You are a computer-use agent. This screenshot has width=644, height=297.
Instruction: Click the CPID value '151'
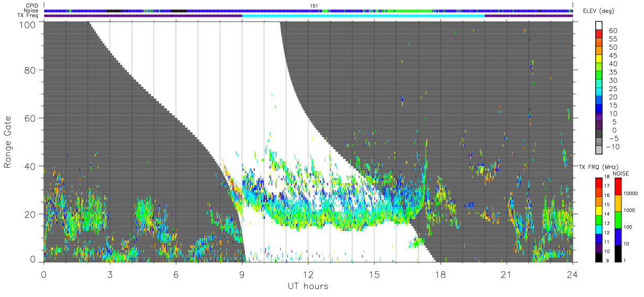(x=314, y=6)
